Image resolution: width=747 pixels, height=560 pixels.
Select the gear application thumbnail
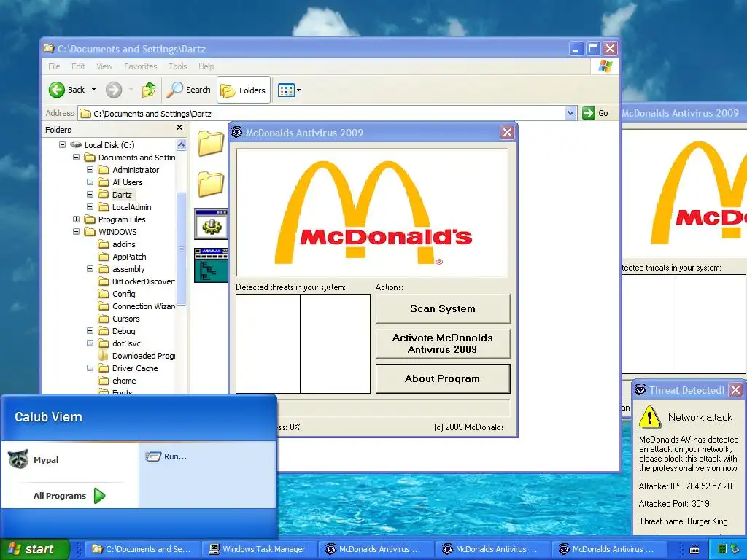click(211, 224)
